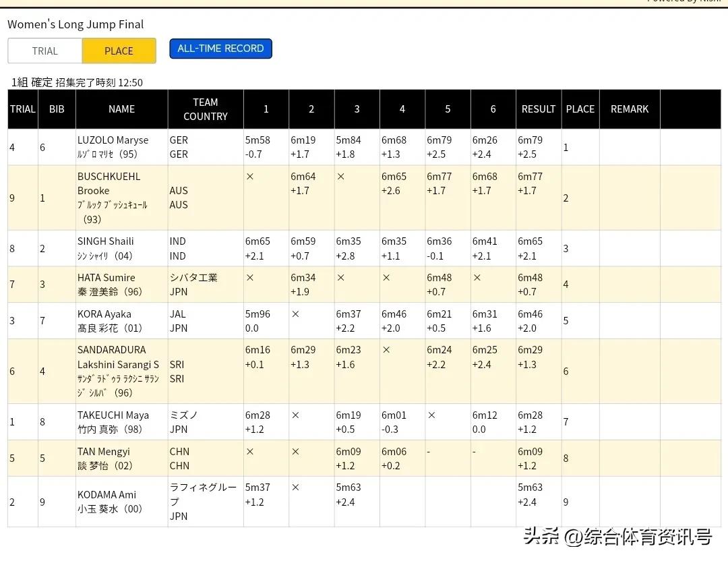
Task: Click the NAME column header
Action: coord(121,109)
